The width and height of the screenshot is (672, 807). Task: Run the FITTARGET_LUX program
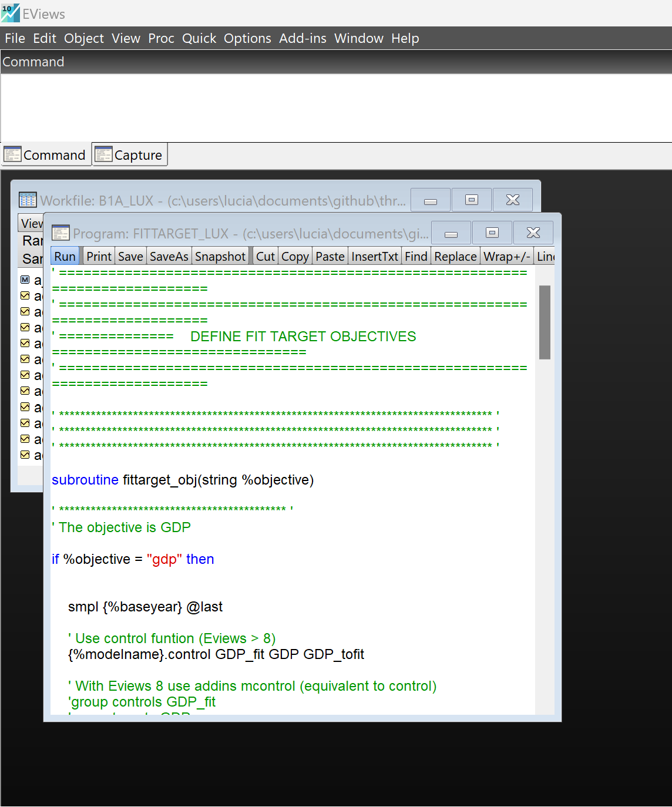click(65, 257)
